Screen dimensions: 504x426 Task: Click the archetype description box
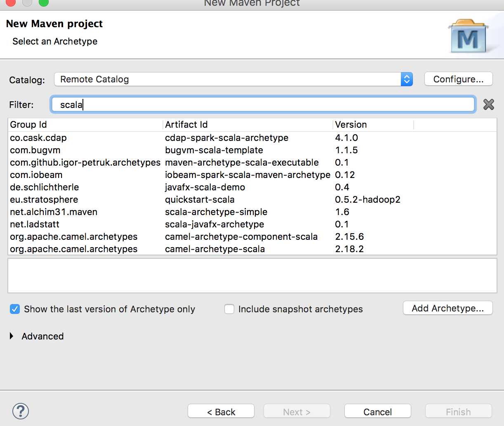(252, 276)
